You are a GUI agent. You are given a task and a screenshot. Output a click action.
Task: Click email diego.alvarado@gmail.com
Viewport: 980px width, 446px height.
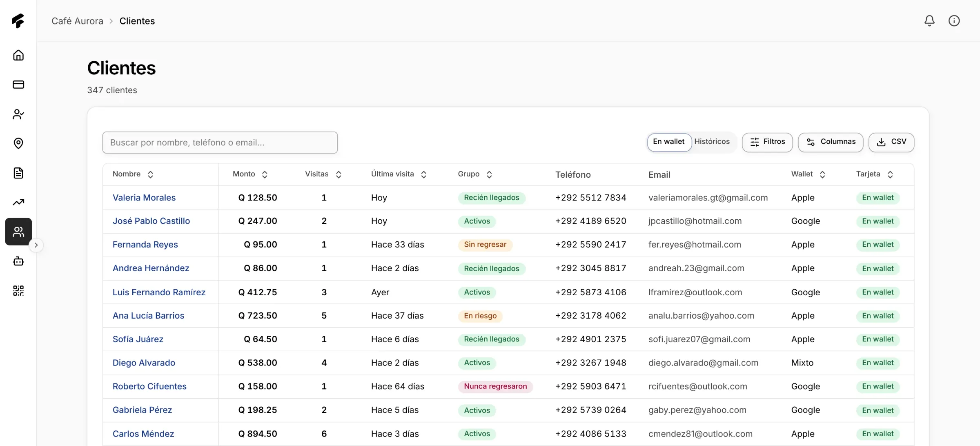(703, 363)
